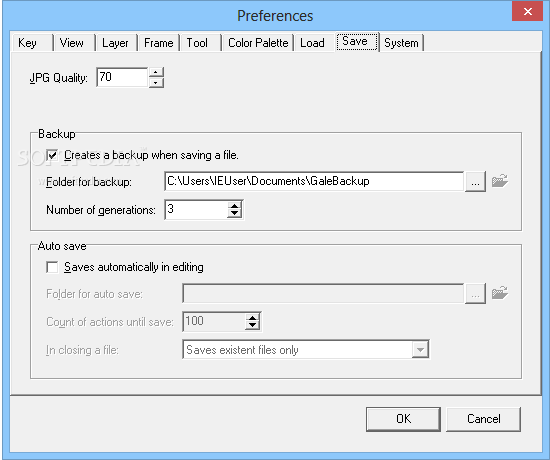The image size is (550, 460).
Task: Open the Frame tab
Action: 159,43
